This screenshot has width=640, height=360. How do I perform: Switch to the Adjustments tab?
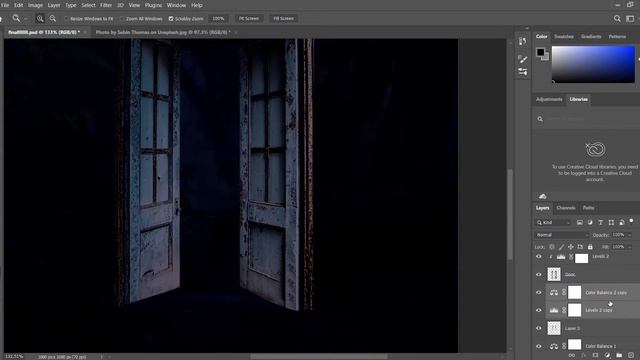coord(549,99)
